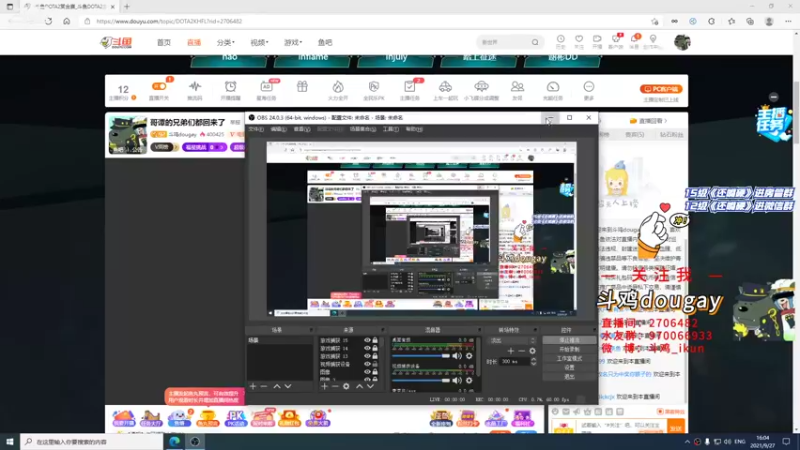This screenshot has width=800, height=450.
Task: Click the 停止推流 button in OBS controls
Action: pyautogui.click(x=569, y=340)
